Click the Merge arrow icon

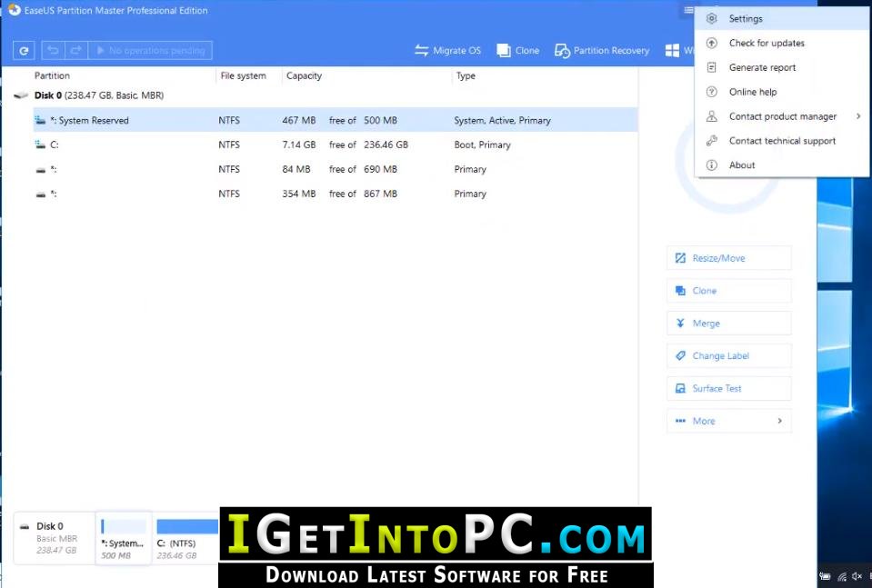(x=680, y=324)
